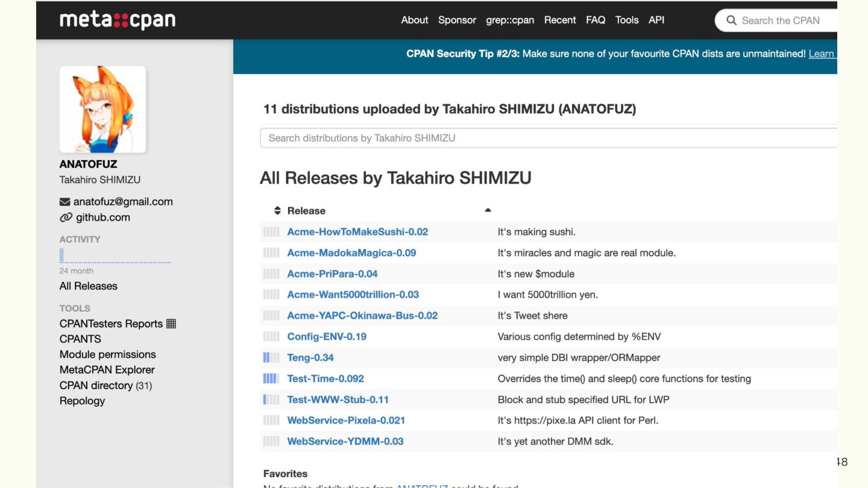Click the text "Block and stub specified URL for LWP"
The height and width of the screenshot is (488, 868).
click(583, 399)
